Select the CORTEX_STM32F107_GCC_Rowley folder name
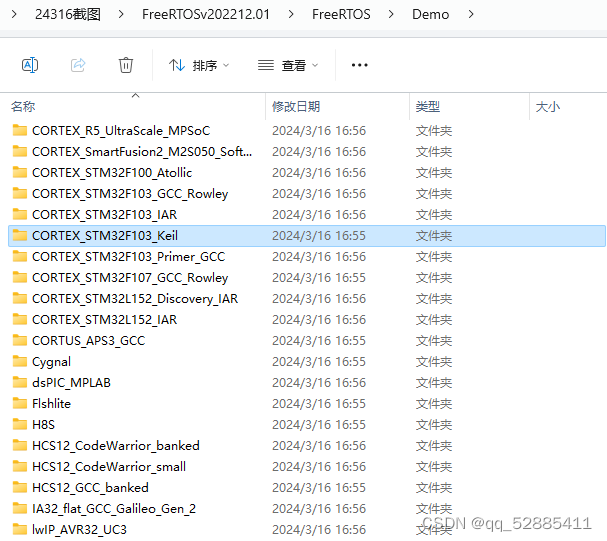 pos(130,277)
